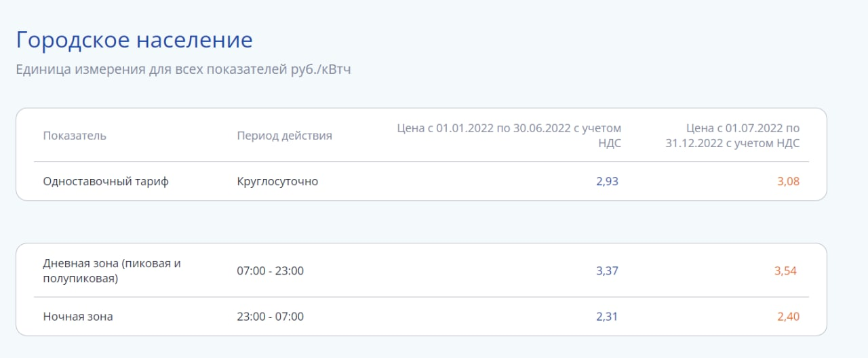The image size is (868, 358).
Task: Click the price value 2,31
Action: point(607,317)
